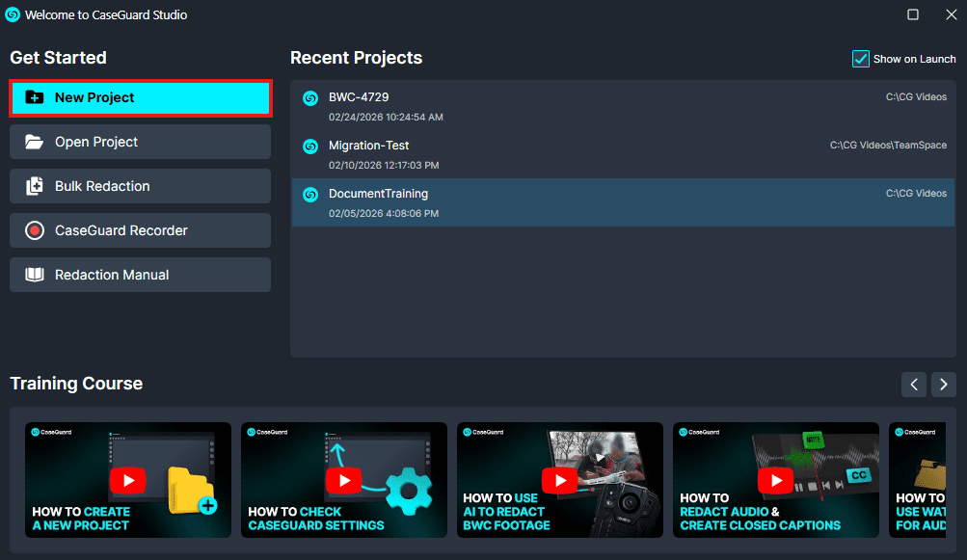Screen dimensions: 967x560
Task: Click the Redaction Manual book icon
Action: (x=37, y=274)
